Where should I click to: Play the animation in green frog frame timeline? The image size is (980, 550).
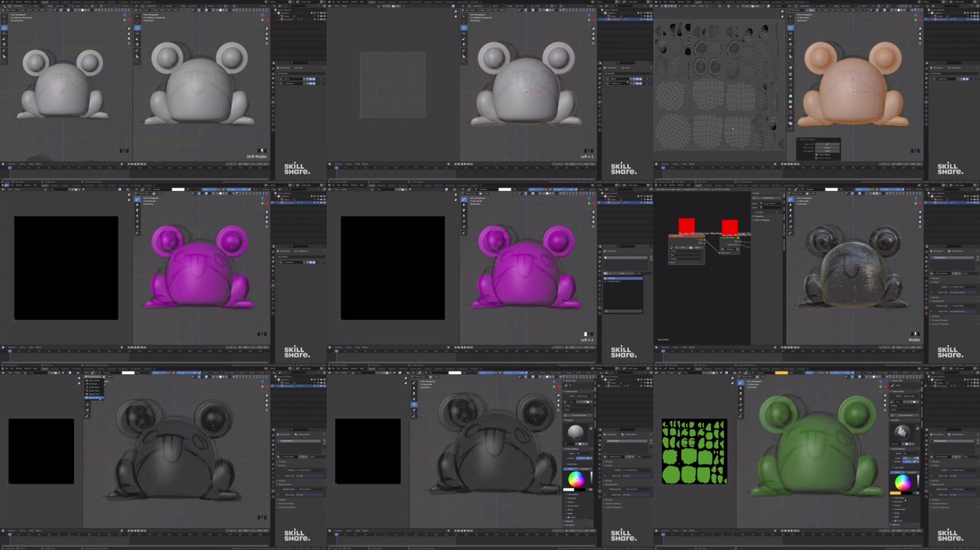792,530
